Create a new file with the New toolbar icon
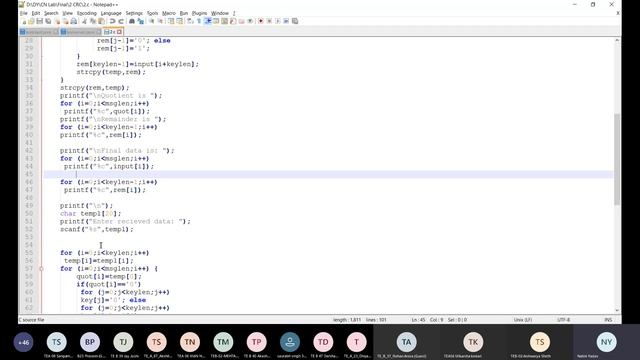 pos(24,21)
